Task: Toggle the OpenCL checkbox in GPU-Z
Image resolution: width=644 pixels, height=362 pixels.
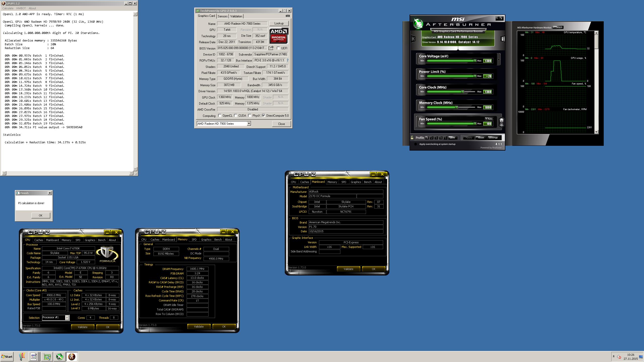Action: tap(220, 116)
